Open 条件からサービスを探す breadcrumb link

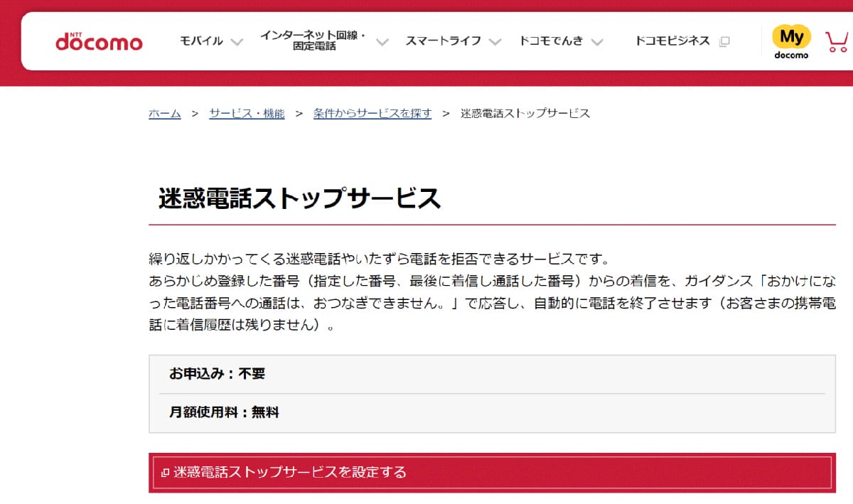372,114
